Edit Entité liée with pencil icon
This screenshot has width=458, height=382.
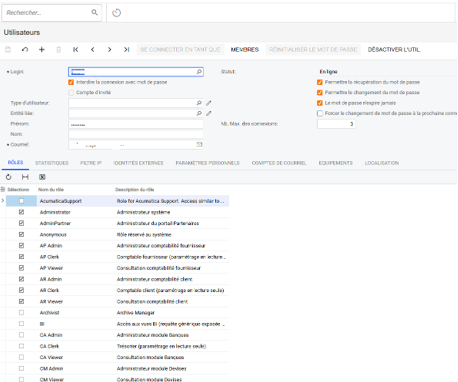click(209, 113)
